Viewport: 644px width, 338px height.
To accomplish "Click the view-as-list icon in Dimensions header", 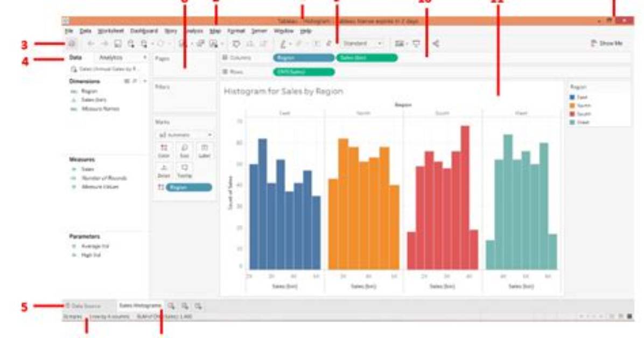I will coord(127,81).
